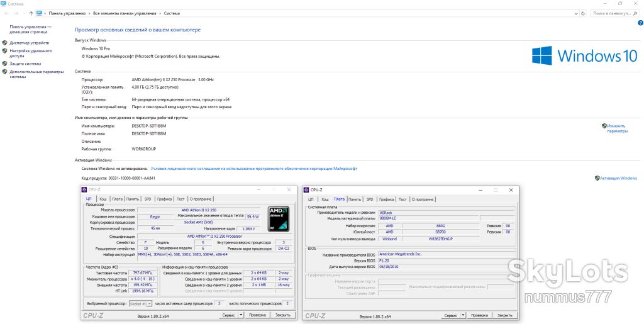Open Дополнительные параметры системы link
The image size is (644, 324).
click(x=36, y=74)
